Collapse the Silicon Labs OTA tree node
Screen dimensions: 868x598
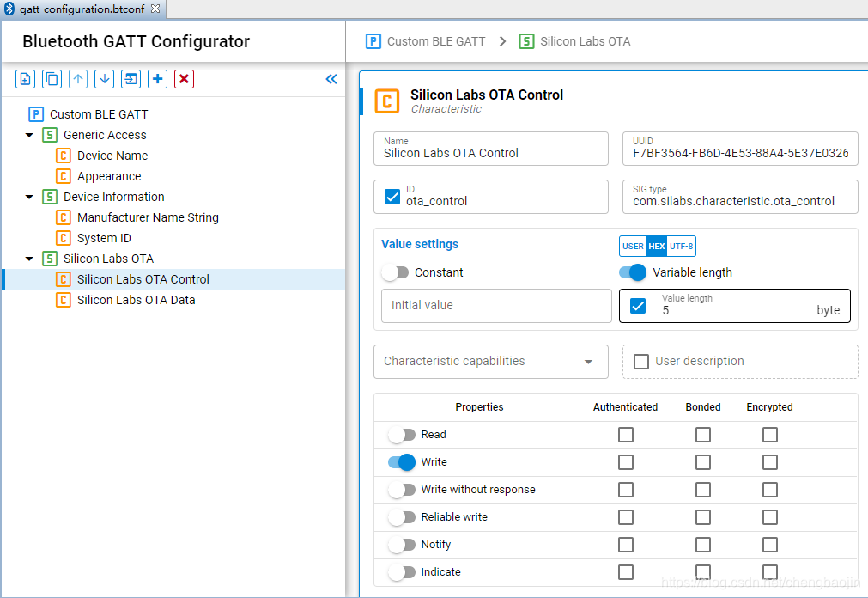(29, 259)
